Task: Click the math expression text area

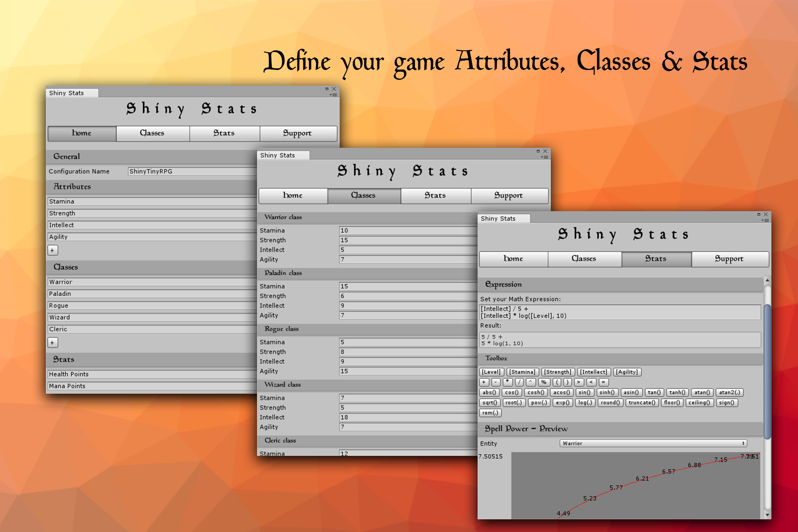Action: (620, 312)
